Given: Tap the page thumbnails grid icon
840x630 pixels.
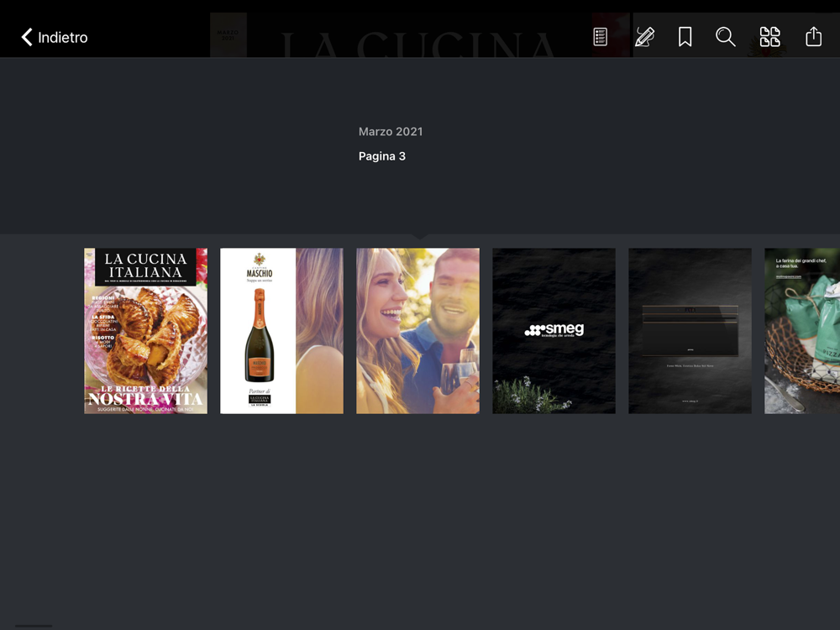Looking at the screenshot, I should click(x=769, y=37).
